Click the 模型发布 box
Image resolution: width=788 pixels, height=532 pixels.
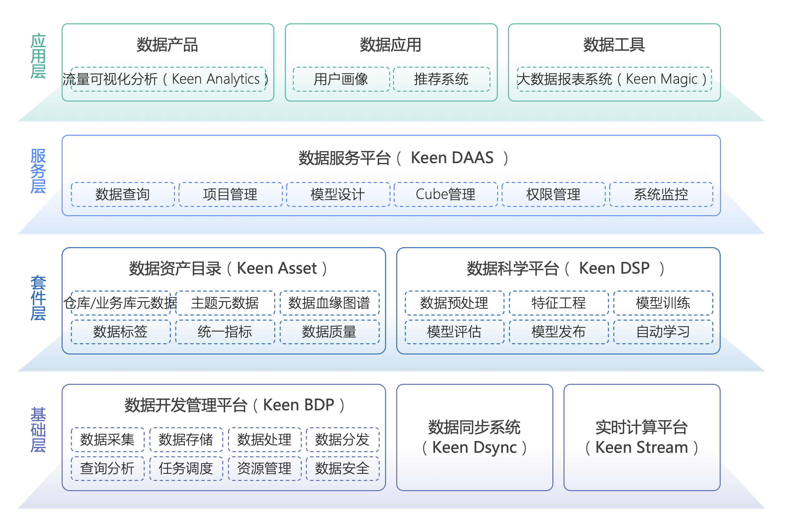pos(559,331)
